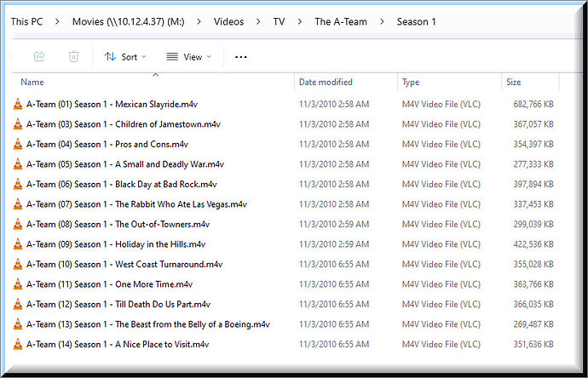Select 'A-Team (10) Season 1 - West Coast Turnaround.m4v'
The height and width of the screenshot is (378, 588).
click(x=124, y=264)
